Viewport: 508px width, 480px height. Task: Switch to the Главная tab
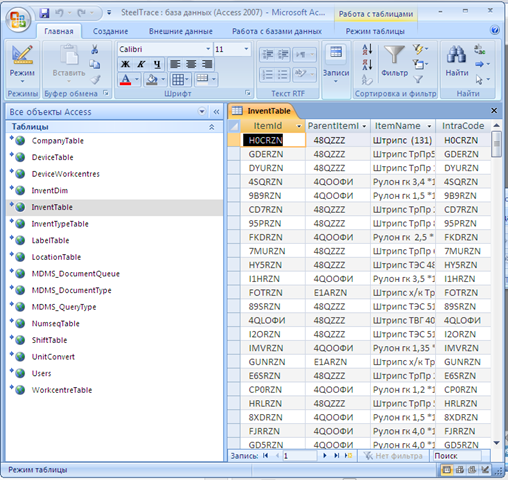click(59, 31)
